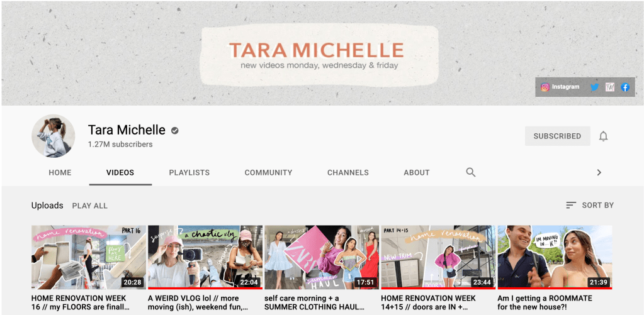
Task: Open the SORT BY dropdown
Action: [x=590, y=205]
